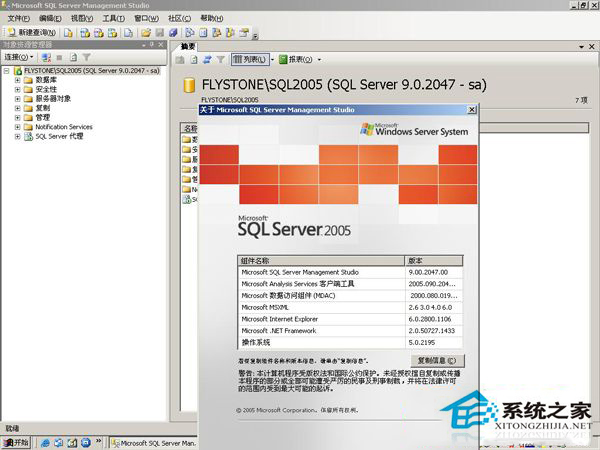Open the dropdown arrow next to 报表(O)
This screenshot has height=450, width=600.
(319, 60)
